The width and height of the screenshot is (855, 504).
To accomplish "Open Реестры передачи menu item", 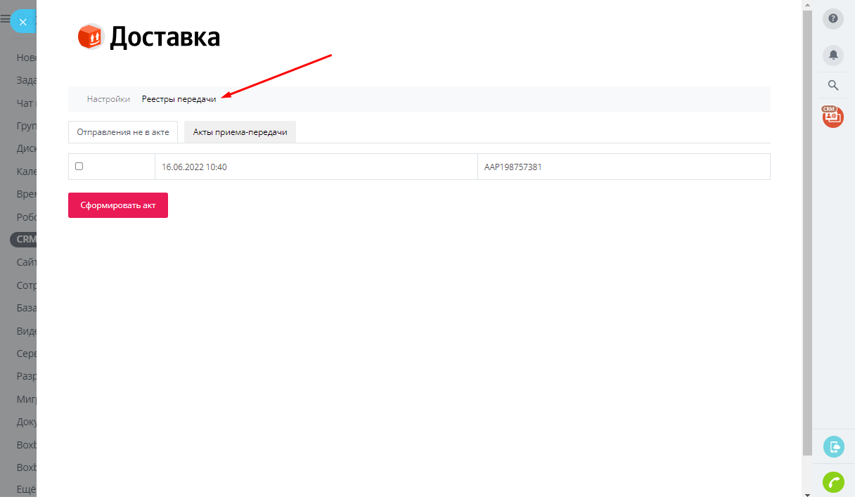I will pyautogui.click(x=179, y=99).
